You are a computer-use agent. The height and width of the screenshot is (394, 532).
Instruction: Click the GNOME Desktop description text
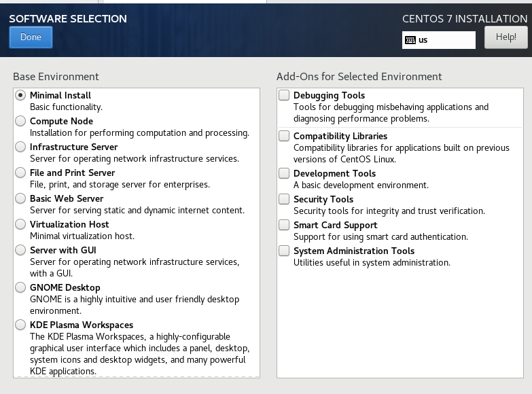click(x=134, y=304)
